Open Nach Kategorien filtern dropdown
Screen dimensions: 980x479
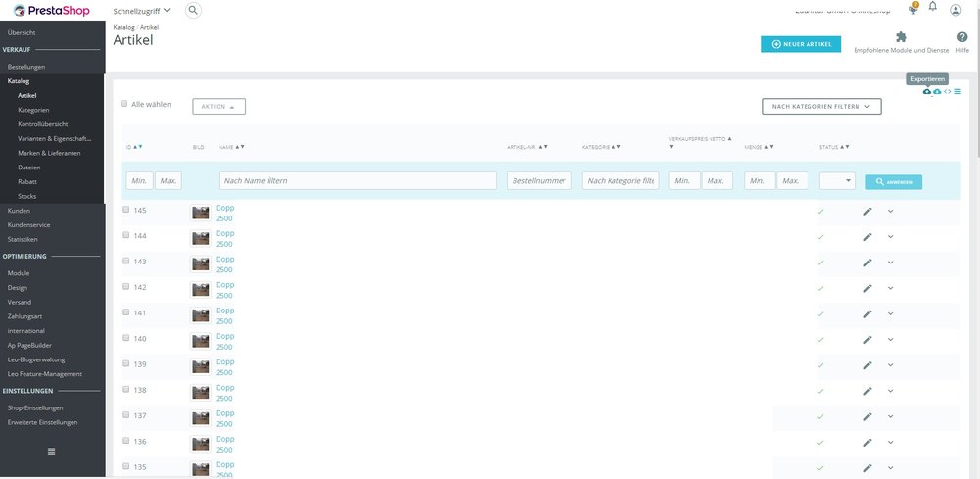point(822,106)
